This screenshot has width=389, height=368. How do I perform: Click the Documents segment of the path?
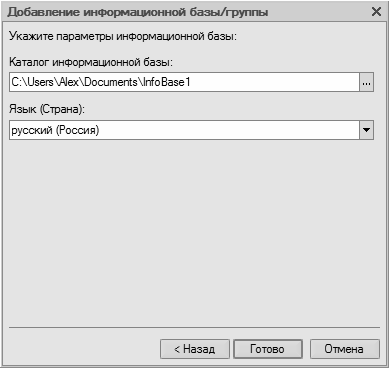click(x=110, y=82)
